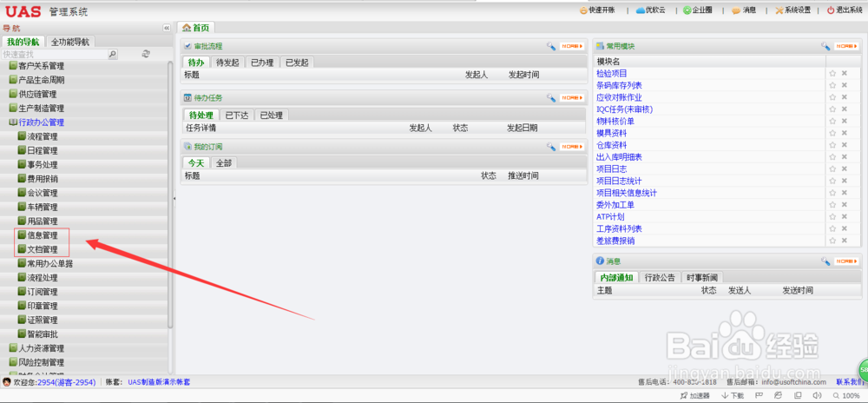Click the wrench icon in the 消息 panel header
Screen dimensions: 868x403
click(825, 261)
